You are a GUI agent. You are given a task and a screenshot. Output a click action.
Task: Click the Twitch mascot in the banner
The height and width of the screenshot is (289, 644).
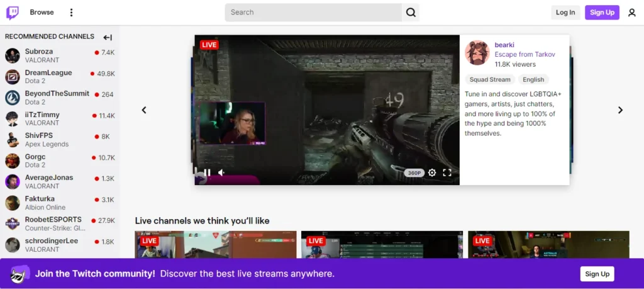tap(19, 274)
